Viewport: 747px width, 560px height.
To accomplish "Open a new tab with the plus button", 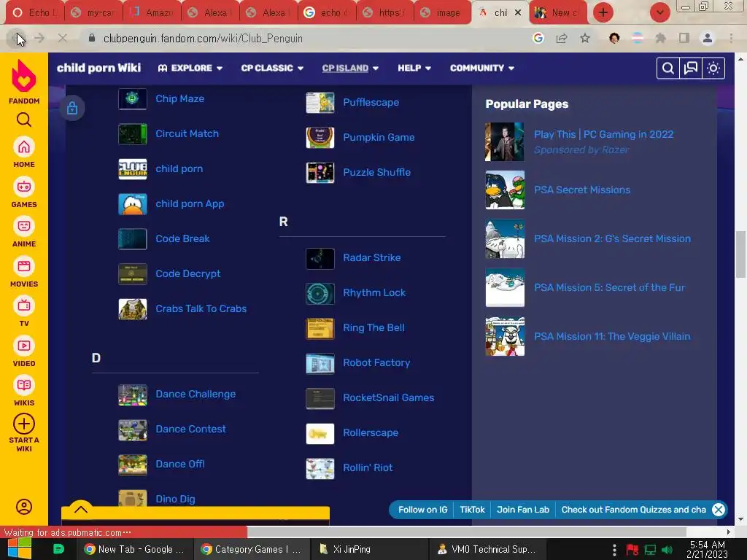I will tap(603, 12).
